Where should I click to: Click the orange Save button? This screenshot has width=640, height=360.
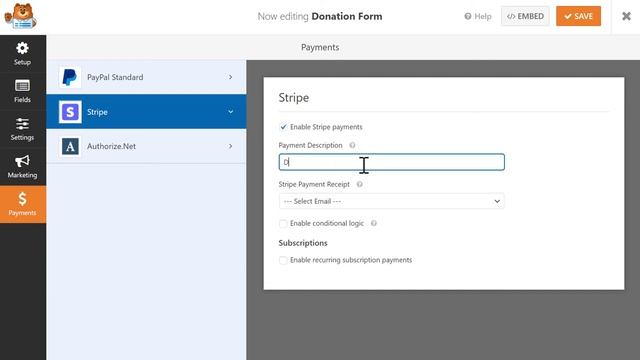pyautogui.click(x=578, y=16)
